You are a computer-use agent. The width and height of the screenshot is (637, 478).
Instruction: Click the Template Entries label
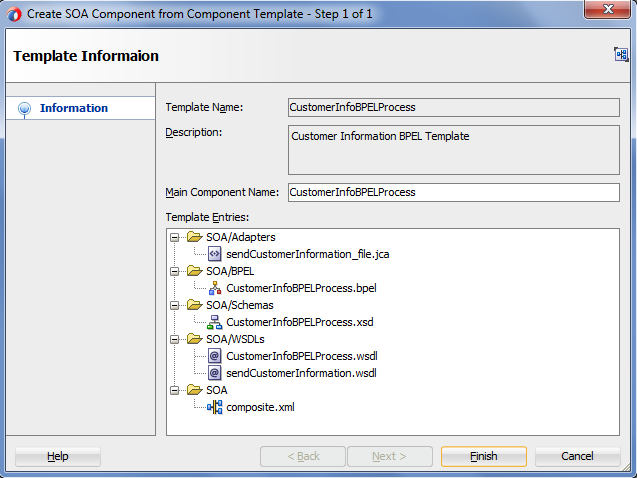coord(207,217)
